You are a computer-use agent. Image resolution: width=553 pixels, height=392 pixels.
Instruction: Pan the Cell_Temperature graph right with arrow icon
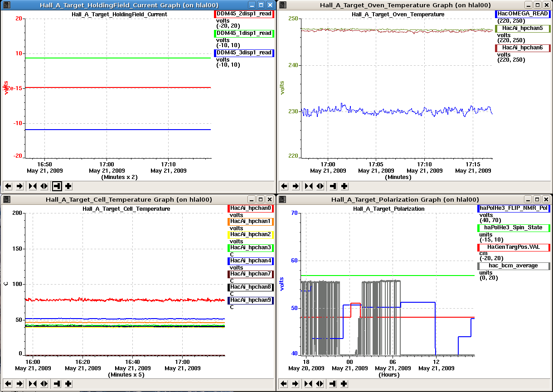click(x=20, y=383)
